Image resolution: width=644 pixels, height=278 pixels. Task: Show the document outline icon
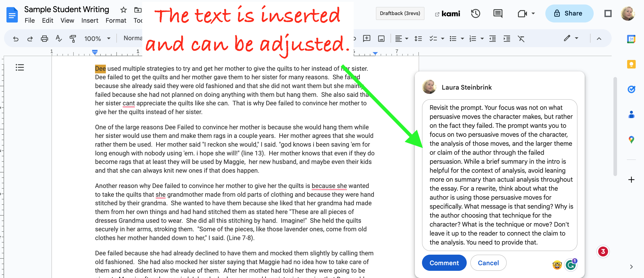coord(20,67)
